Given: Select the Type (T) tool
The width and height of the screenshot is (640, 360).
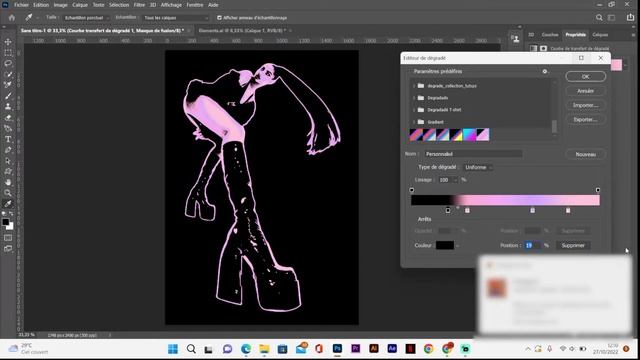Looking at the screenshot, I should (x=8, y=139).
